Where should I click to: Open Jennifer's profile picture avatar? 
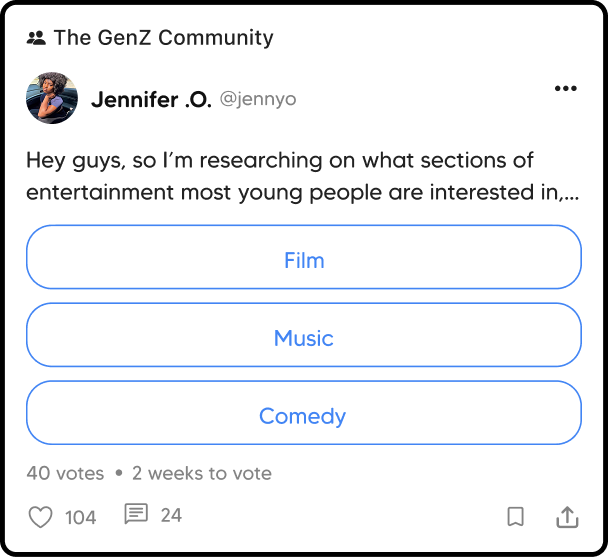52,98
